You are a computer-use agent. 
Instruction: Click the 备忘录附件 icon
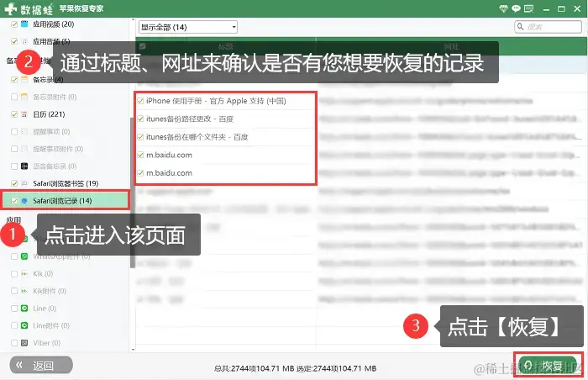[24, 97]
